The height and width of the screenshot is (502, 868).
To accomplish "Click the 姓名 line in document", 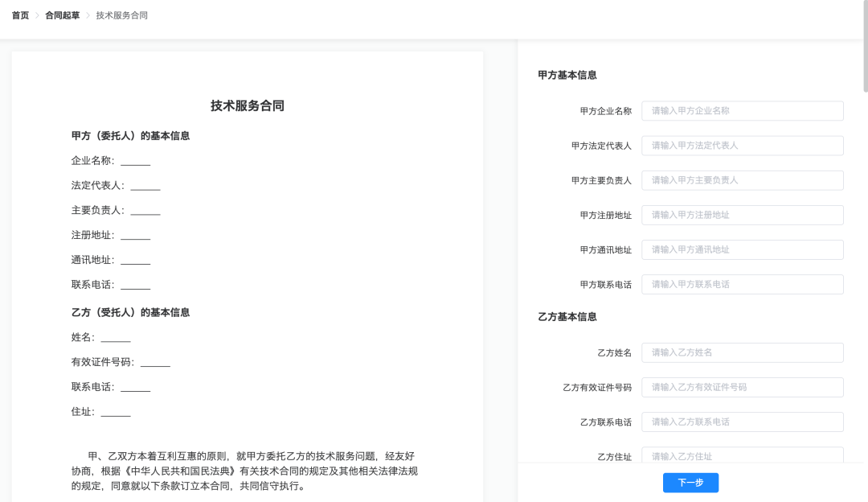I will [100, 337].
